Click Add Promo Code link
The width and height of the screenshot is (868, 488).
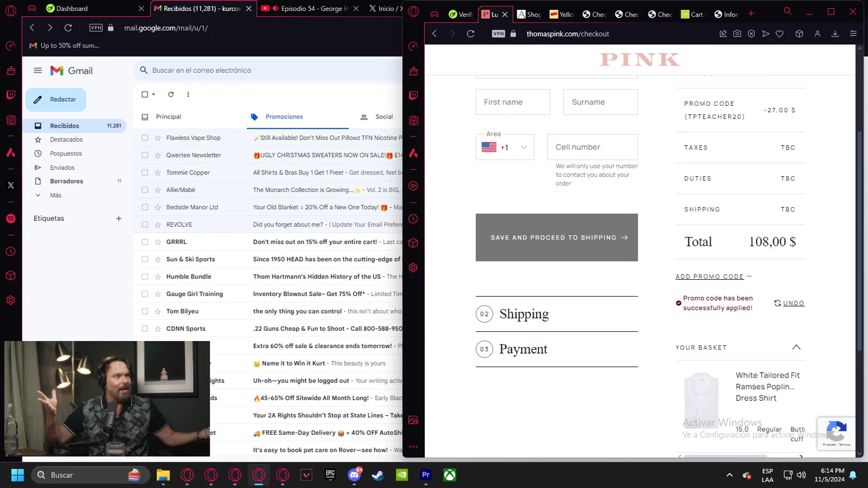click(709, 276)
